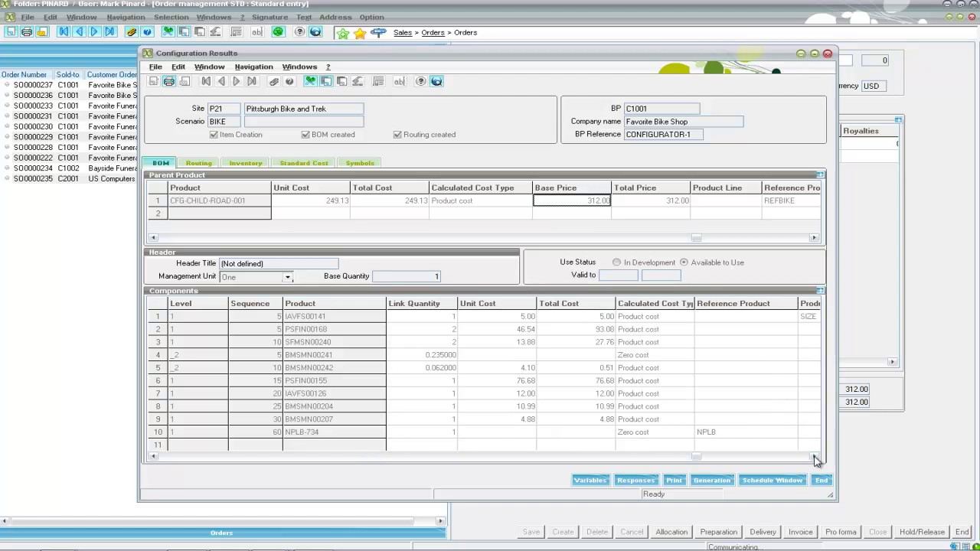Click the Variables button
980x551 pixels.
(590, 481)
